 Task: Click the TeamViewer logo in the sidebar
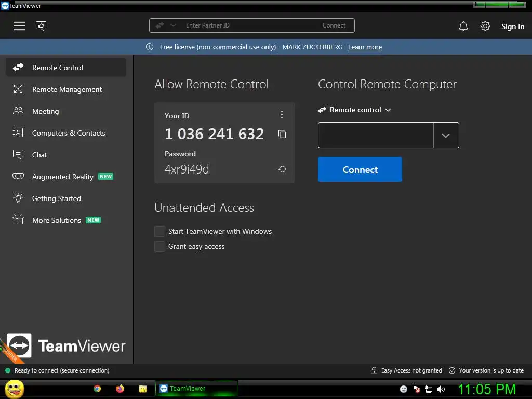66,345
